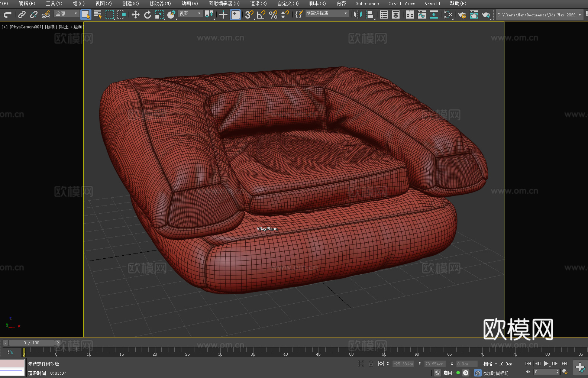Screen dimensions: 588x378
Task: Toggle Angle Snap
Action: [x=261, y=14]
